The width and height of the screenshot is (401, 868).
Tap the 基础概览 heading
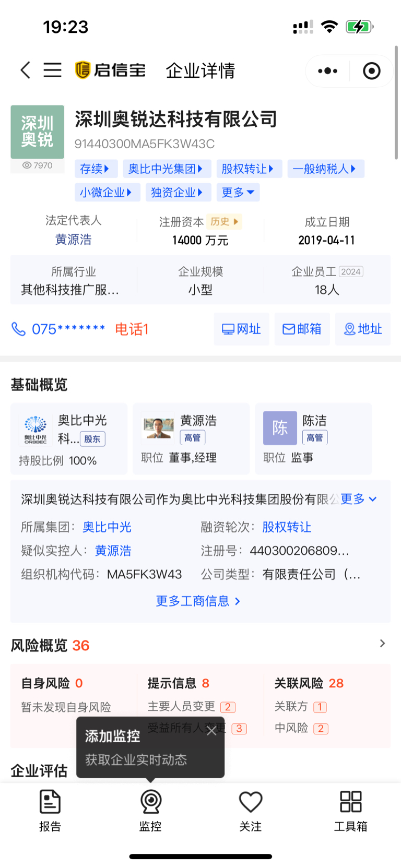click(39, 385)
